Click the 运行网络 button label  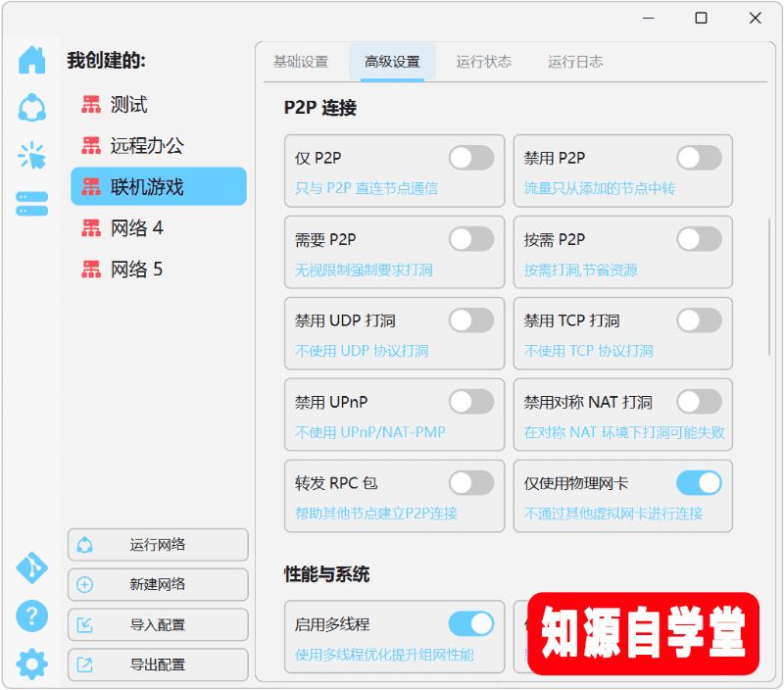(x=158, y=545)
